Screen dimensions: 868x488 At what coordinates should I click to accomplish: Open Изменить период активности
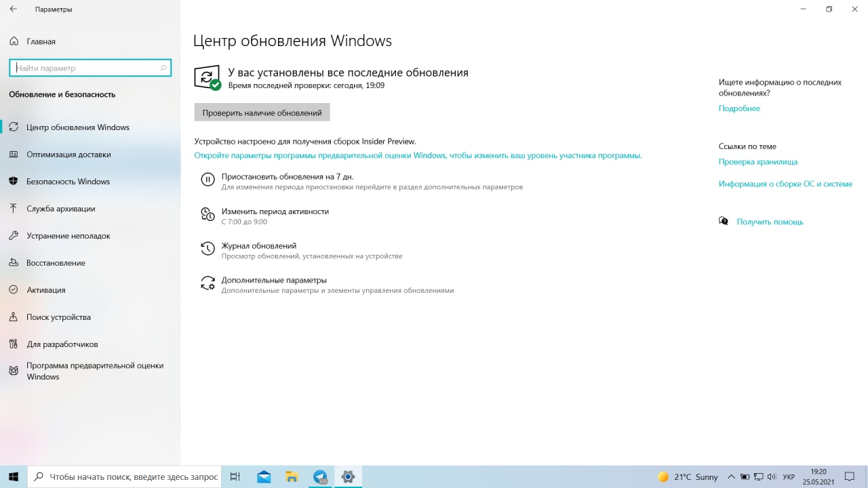[x=275, y=211]
